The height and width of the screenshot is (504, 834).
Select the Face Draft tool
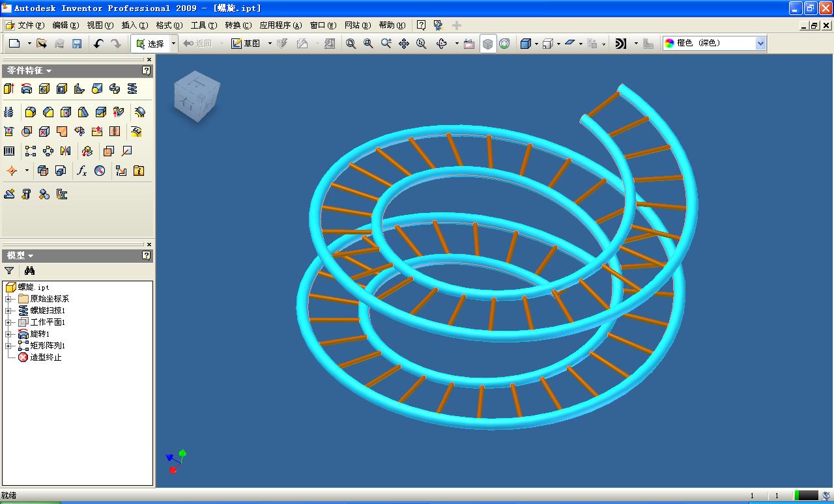coord(83,112)
